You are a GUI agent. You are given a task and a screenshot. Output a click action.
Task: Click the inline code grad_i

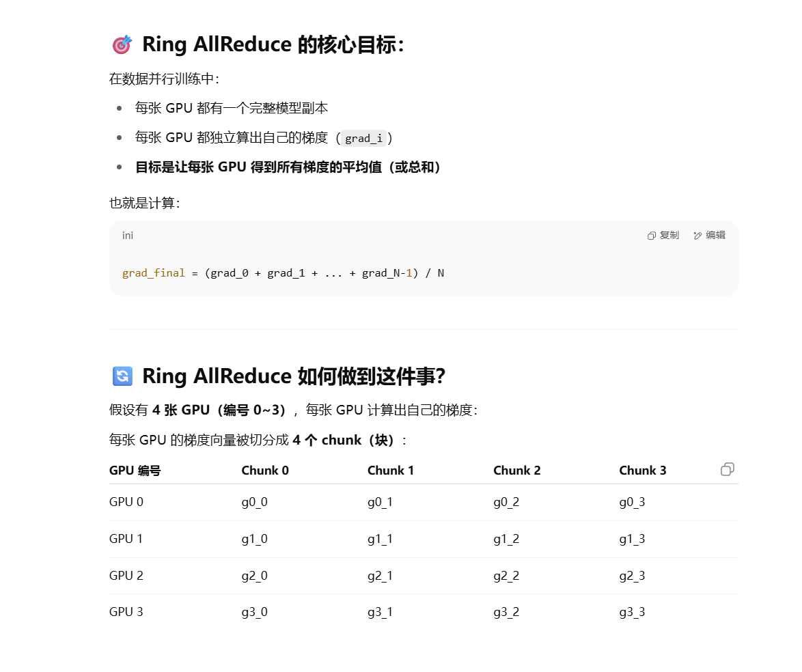click(363, 138)
